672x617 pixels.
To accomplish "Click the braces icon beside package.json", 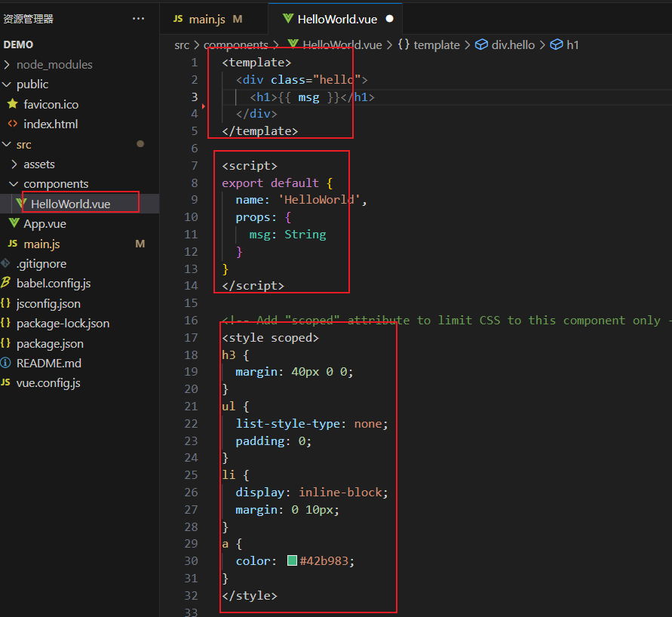I will [5, 342].
